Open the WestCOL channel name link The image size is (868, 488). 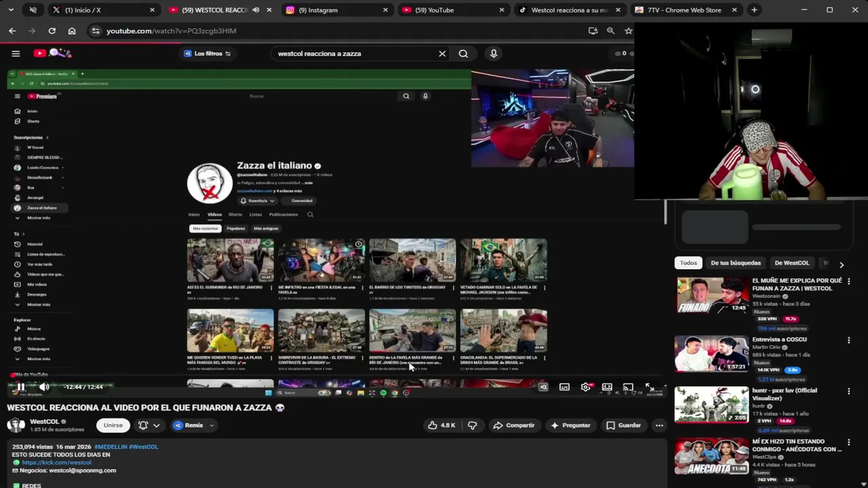(x=45, y=422)
